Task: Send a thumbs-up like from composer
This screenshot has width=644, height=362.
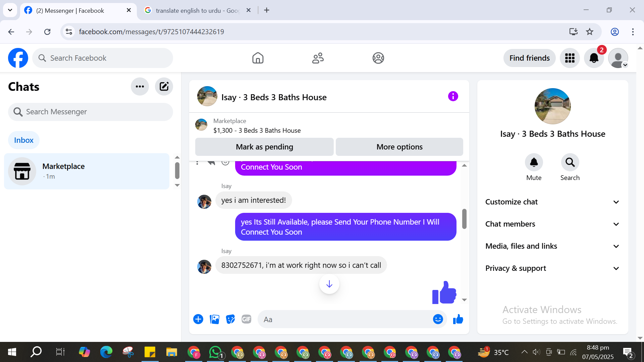Action: (458, 319)
